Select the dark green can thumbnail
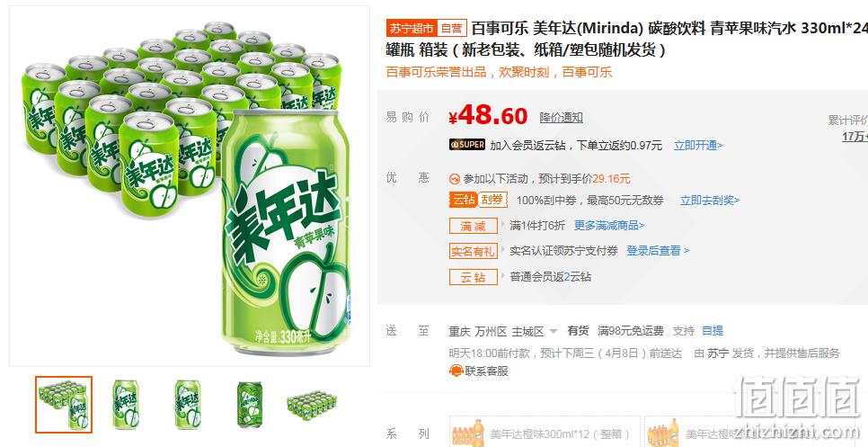This screenshot has height=447, width=868. (x=250, y=405)
